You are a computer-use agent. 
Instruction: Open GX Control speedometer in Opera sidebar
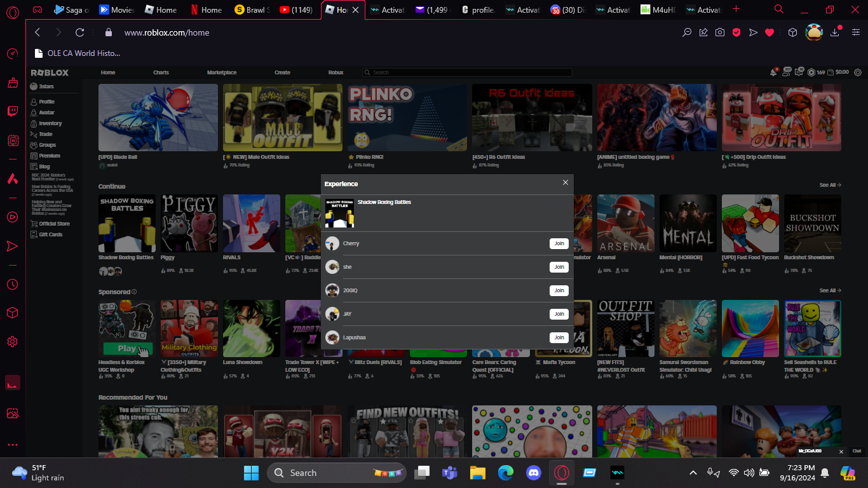(x=12, y=54)
